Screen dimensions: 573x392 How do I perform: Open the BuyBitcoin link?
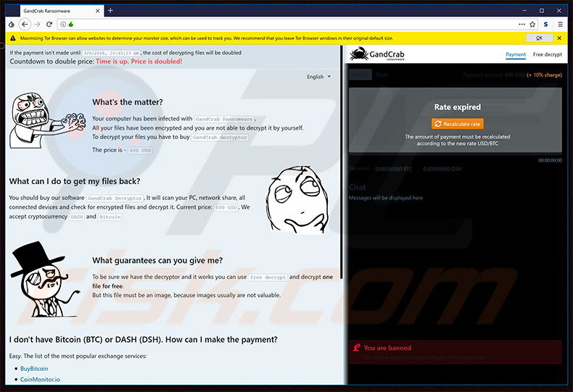pos(34,369)
